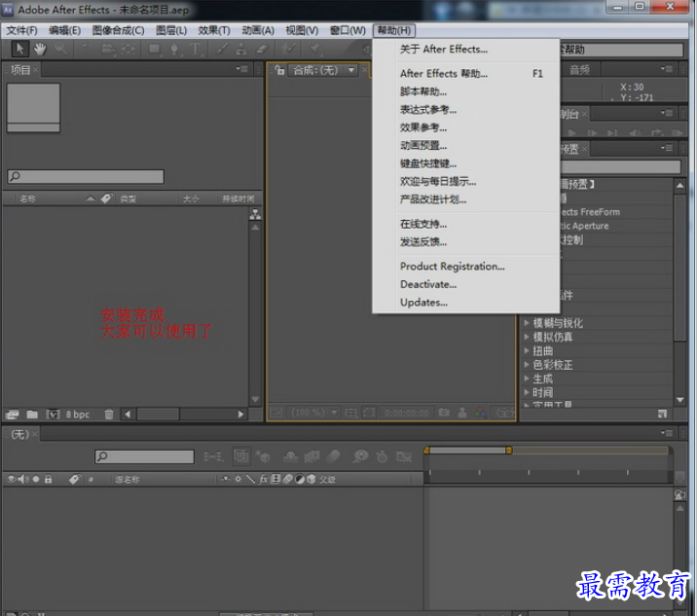
Task: Select the Pen tool
Action: point(174,49)
